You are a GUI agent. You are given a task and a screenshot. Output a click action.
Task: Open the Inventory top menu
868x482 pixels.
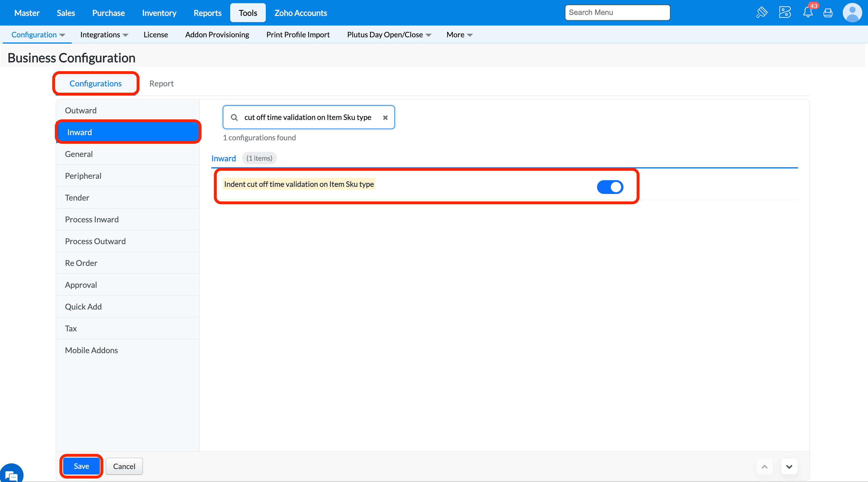point(159,13)
